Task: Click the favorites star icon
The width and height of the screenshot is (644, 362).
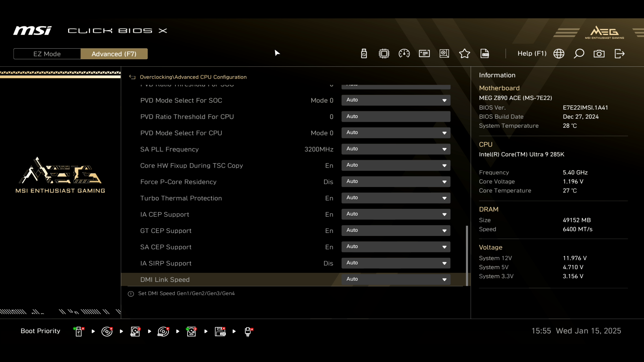Action: click(x=465, y=54)
